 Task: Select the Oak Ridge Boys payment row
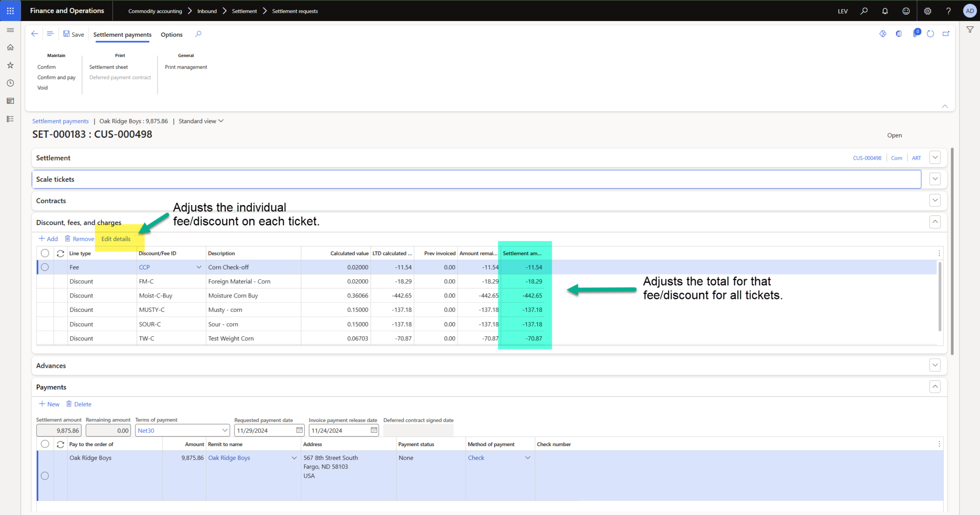[45, 476]
